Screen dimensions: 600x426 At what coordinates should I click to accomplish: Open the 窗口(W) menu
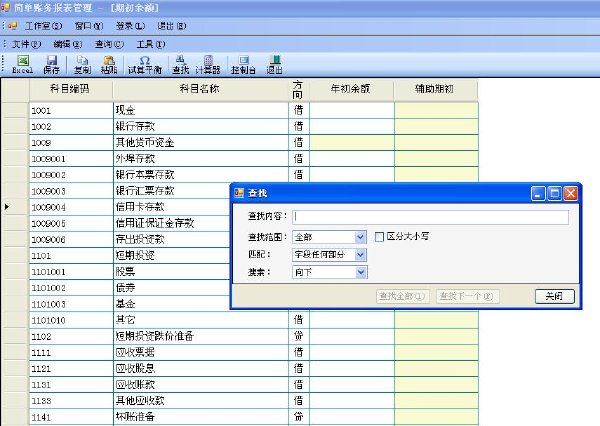[x=89, y=26]
